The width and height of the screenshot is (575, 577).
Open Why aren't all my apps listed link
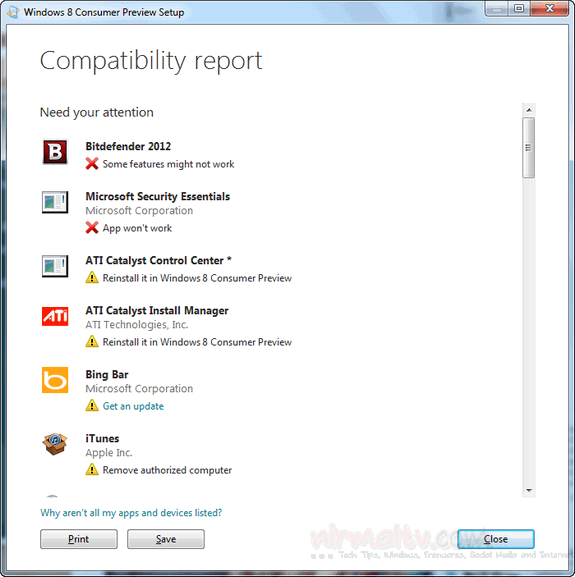[x=131, y=513]
